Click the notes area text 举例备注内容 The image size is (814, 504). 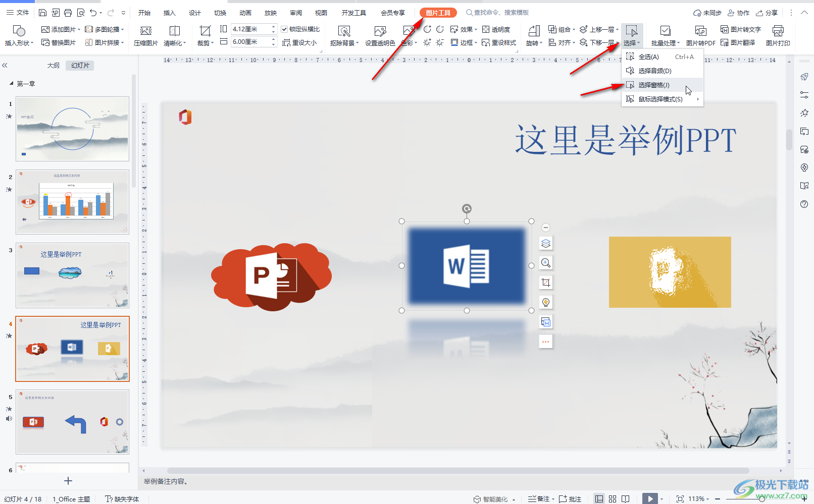(166, 481)
